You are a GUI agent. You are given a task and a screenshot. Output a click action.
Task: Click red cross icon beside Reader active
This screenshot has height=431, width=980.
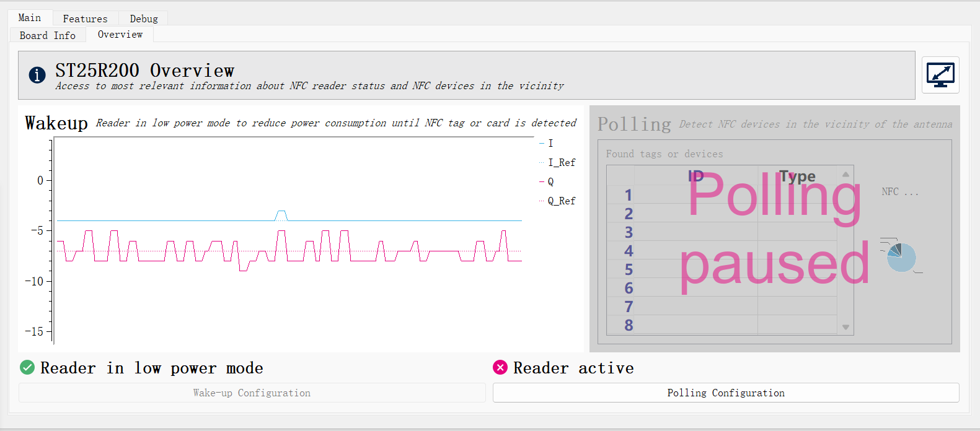(500, 368)
